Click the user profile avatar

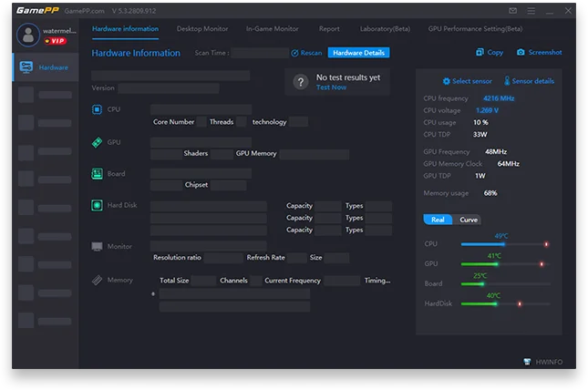27,35
